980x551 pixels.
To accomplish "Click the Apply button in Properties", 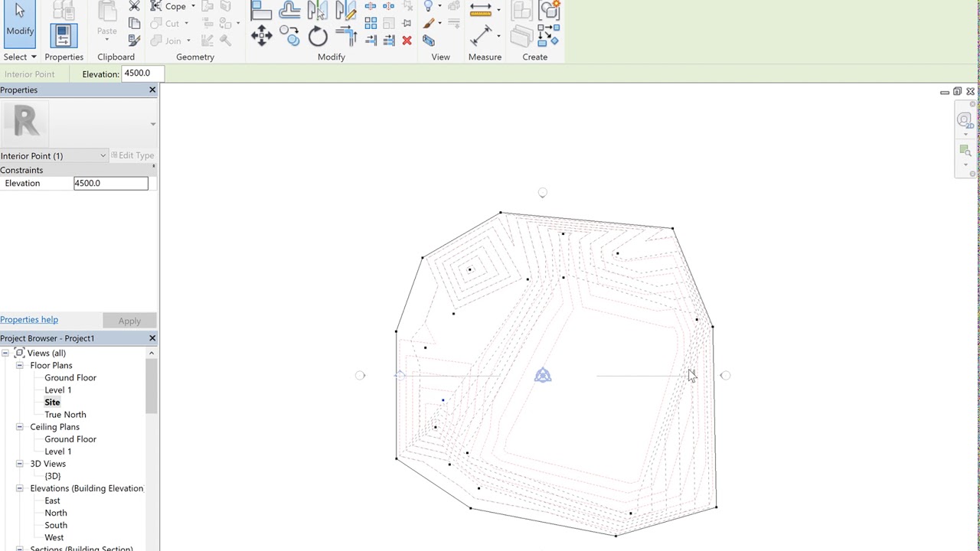I will point(129,321).
